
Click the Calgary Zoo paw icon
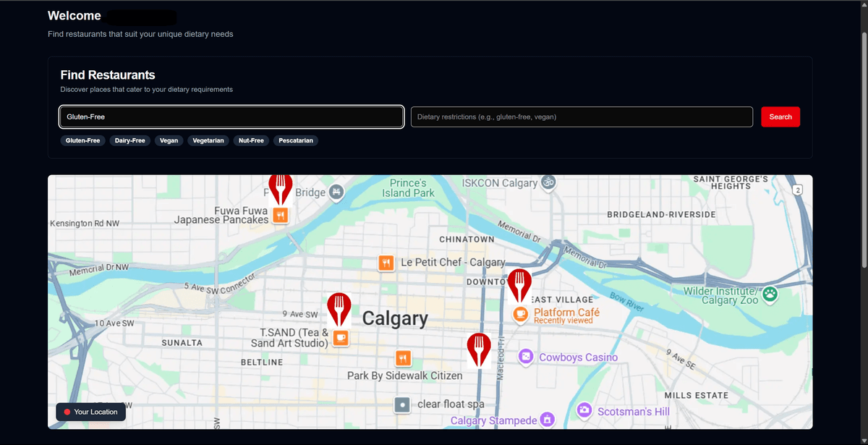pyautogui.click(x=770, y=295)
